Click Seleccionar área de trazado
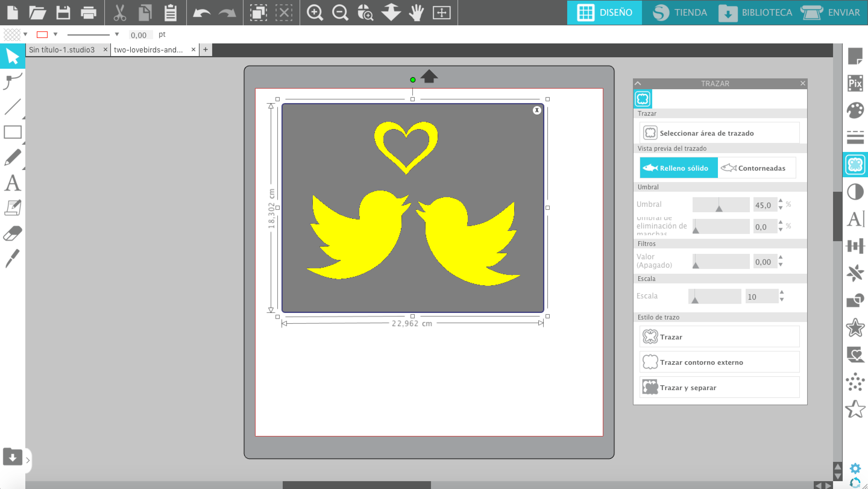 pos(719,133)
